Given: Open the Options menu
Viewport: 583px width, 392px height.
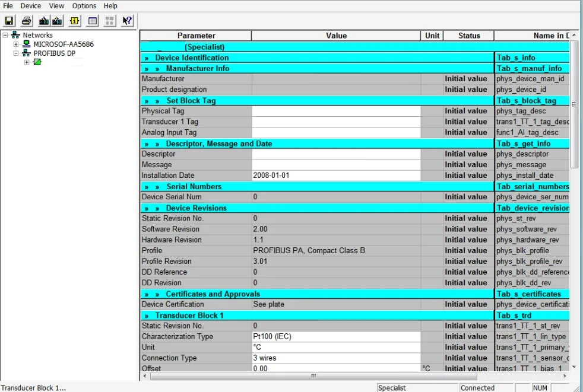Looking at the screenshot, I should pyautogui.click(x=84, y=6).
